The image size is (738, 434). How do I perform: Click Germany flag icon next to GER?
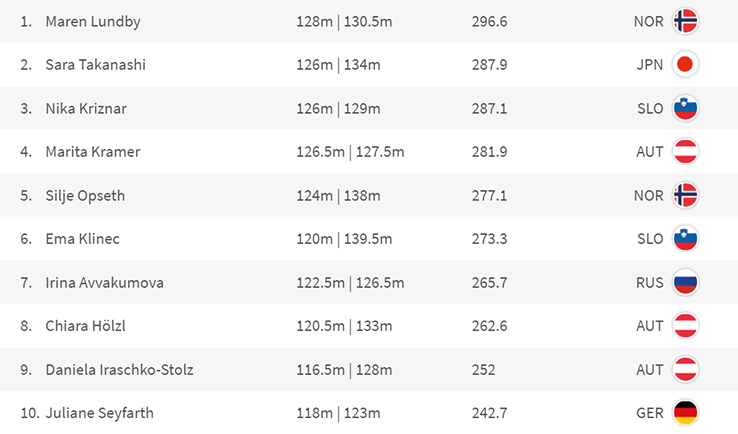pyautogui.click(x=685, y=413)
